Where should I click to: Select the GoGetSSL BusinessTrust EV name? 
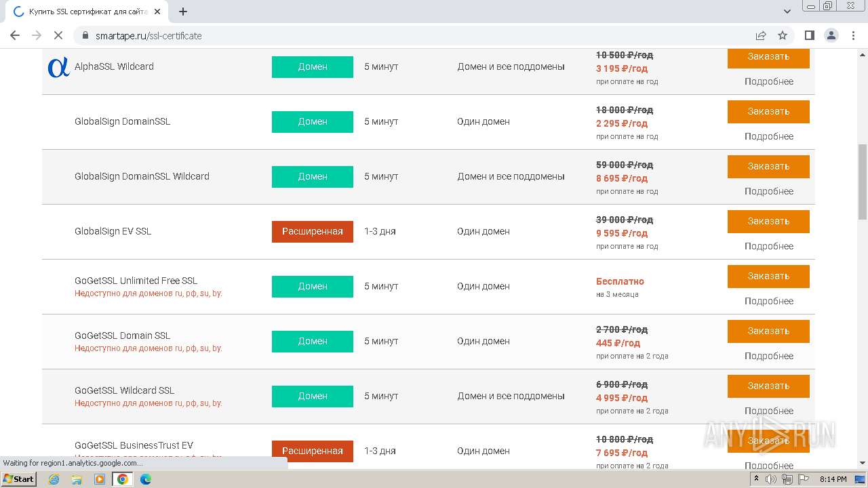coord(134,445)
